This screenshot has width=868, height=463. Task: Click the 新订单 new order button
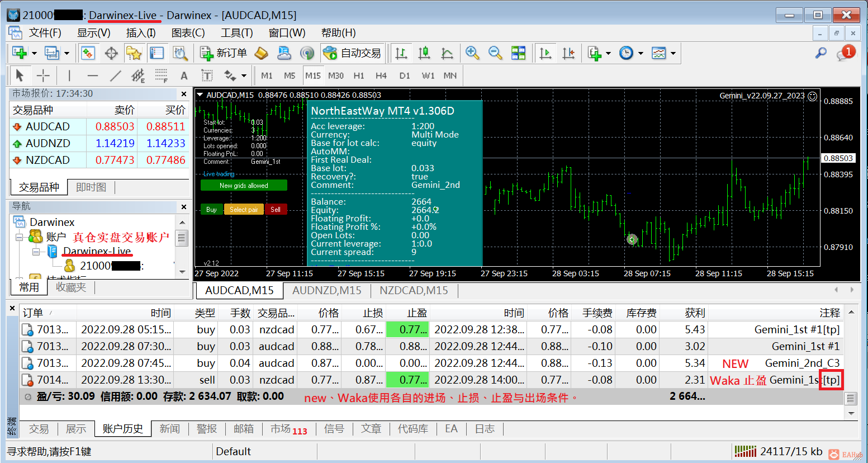tap(224, 53)
